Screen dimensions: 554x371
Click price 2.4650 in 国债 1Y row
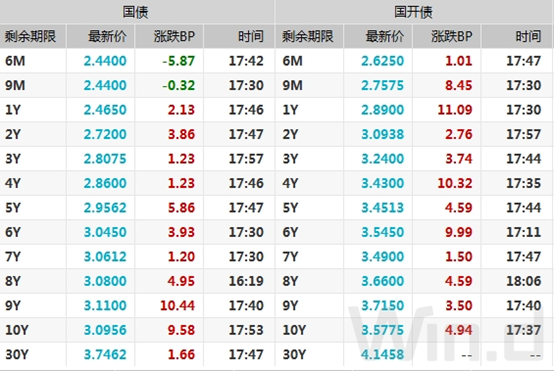(x=105, y=110)
